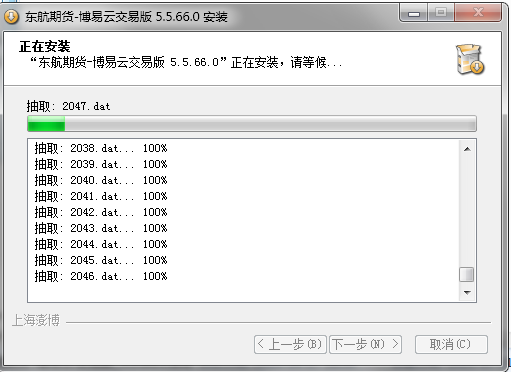Click the package box icon in the header
Viewport: 511px width, 372px height.
pyautogui.click(x=470, y=59)
